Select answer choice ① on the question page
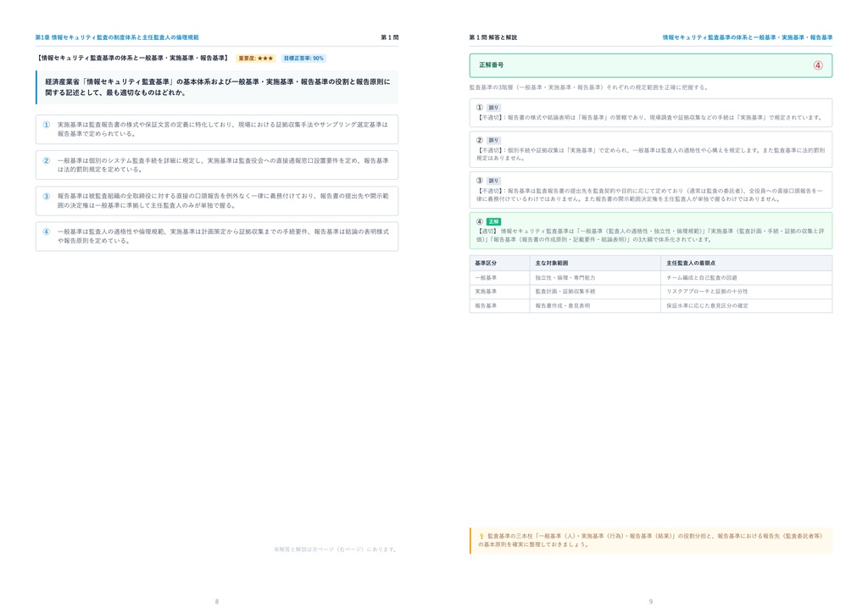This screenshot has height=614, width=868. coord(216,129)
